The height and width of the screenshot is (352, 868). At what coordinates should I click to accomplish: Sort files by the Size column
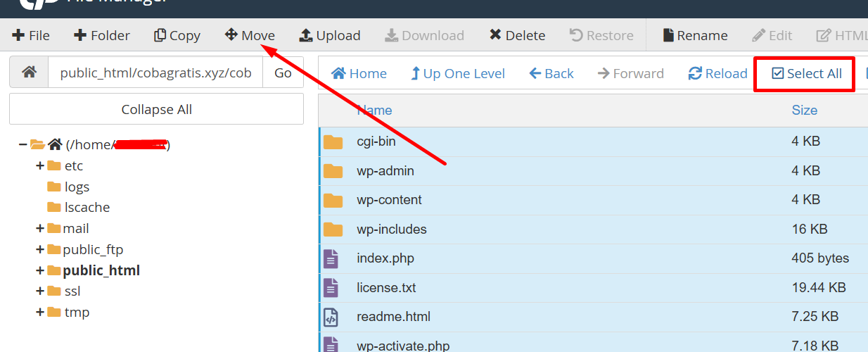[x=804, y=110]
